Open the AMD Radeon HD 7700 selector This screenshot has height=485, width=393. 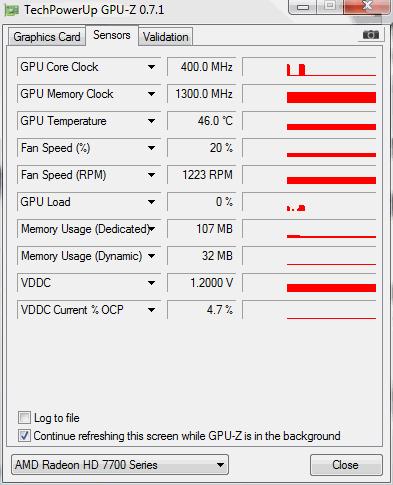tap(120, 465)
